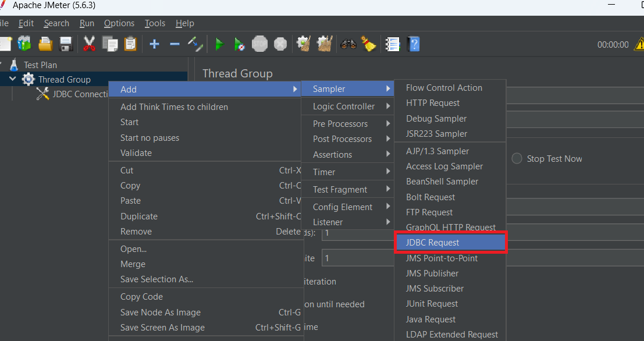Open the Assertions submenu

[x=348, y=154]
